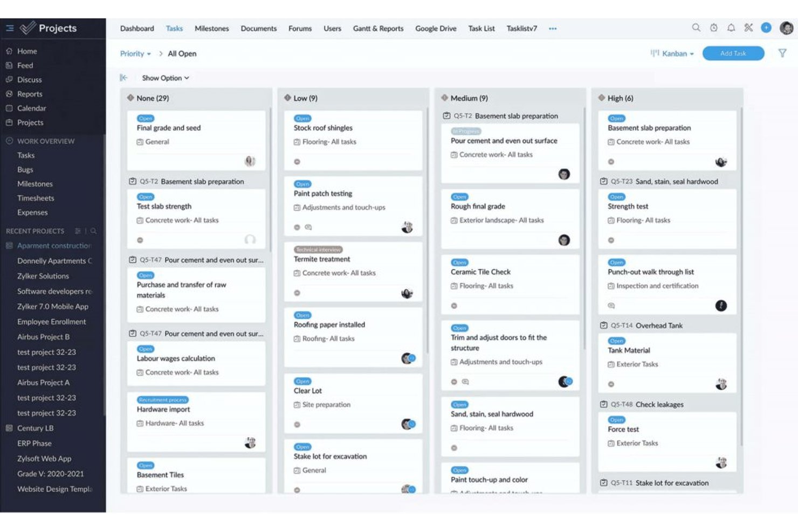Open the Documents tab
Image resolution: width=798 pixels, height=532 pixels.
[259, 29]
